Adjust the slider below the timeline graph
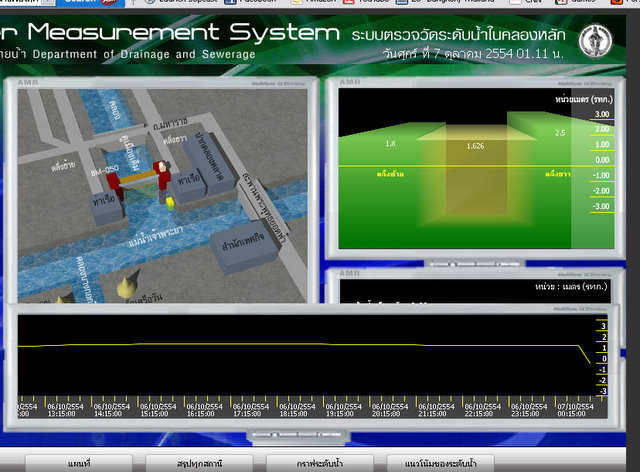The width and height of the screenshot is (640, 472). (298, 435)
